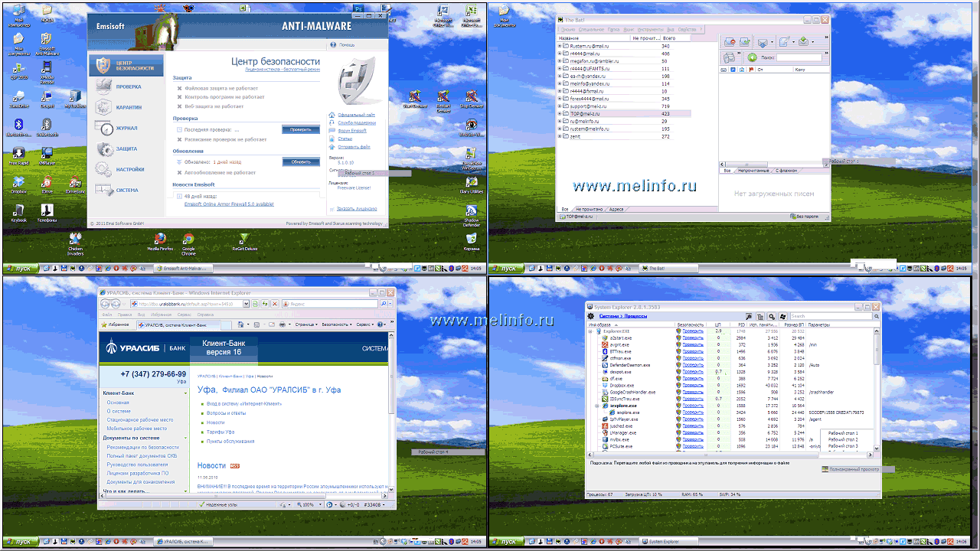
Task: Click System Explorer vertical scrollbar down arrow
Action: tap(878, 447)
